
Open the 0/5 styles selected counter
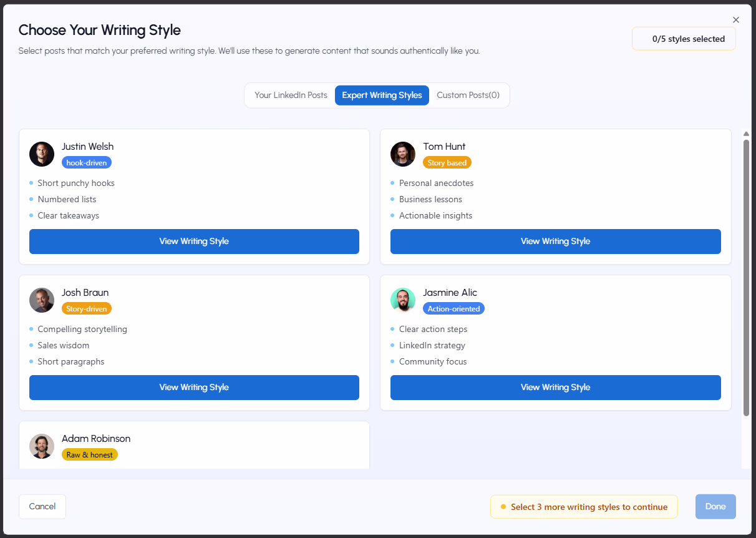[x=683, y=38]
